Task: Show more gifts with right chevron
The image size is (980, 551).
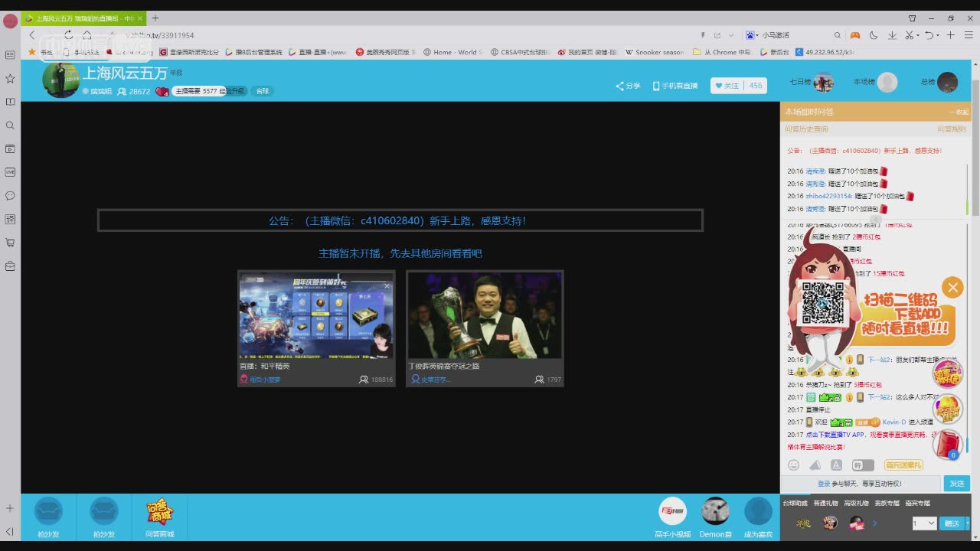Action: 875,523
